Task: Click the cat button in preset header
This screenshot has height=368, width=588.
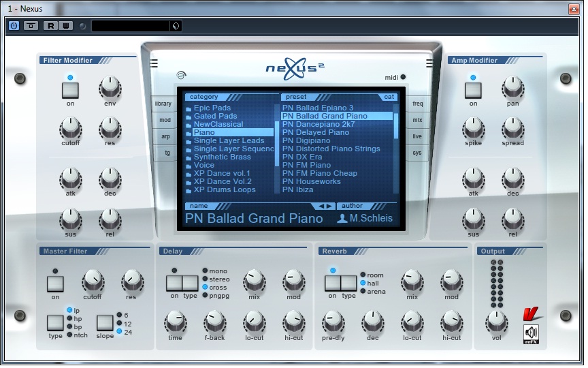Action: pyautogui.click(x=389, y=97)
